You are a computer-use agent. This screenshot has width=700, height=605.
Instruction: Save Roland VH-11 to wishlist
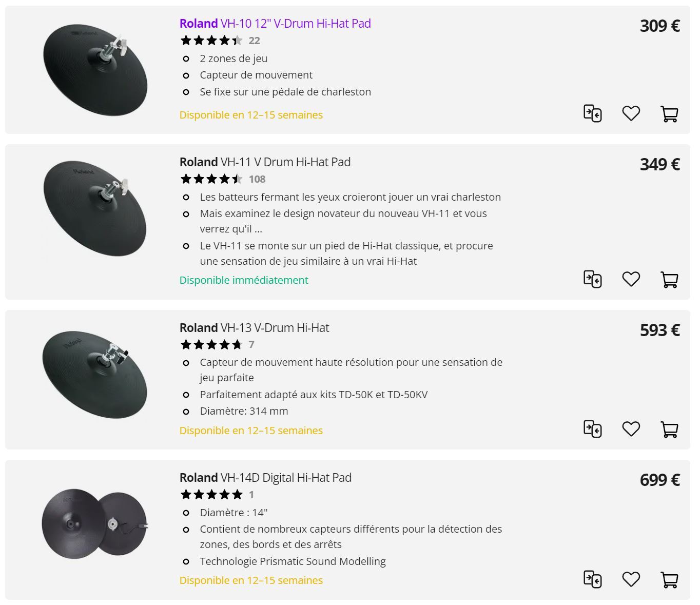pyautogui.click(x=631, y=280)
